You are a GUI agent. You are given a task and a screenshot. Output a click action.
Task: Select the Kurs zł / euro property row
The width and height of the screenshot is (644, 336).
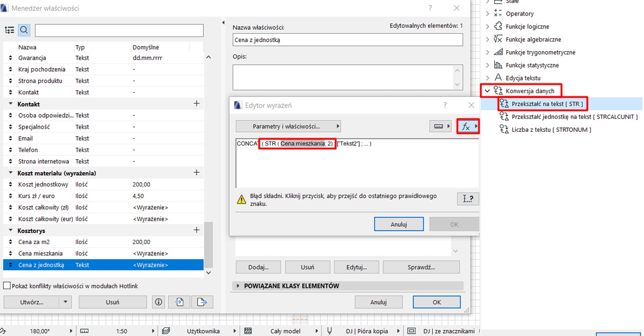coord(103,196)
